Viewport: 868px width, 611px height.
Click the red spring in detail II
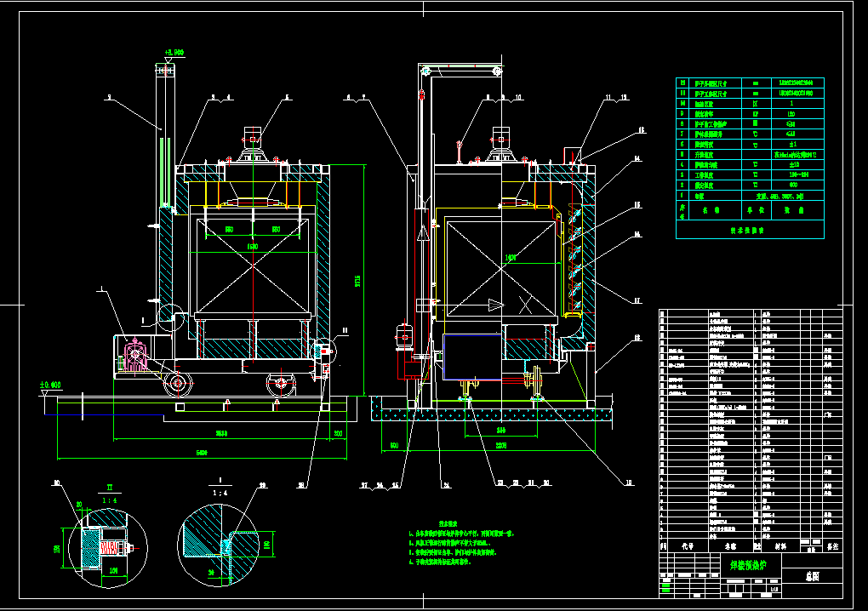point(111,546)
